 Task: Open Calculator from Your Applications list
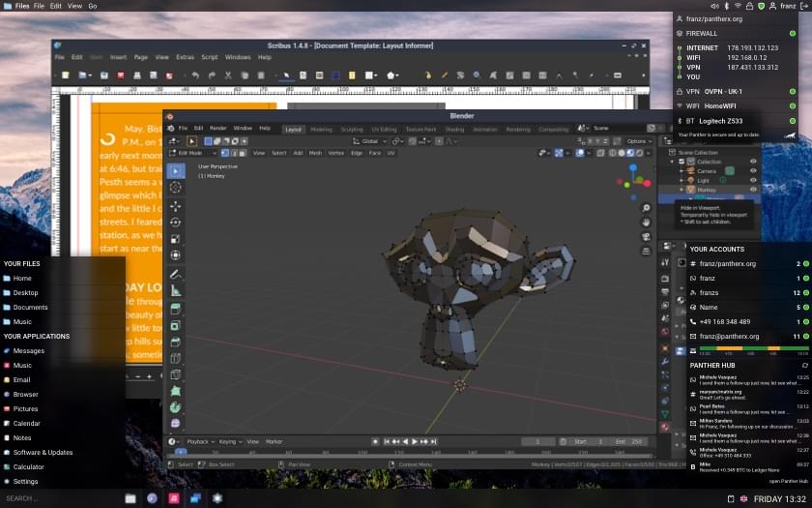(x=28, y=466)
